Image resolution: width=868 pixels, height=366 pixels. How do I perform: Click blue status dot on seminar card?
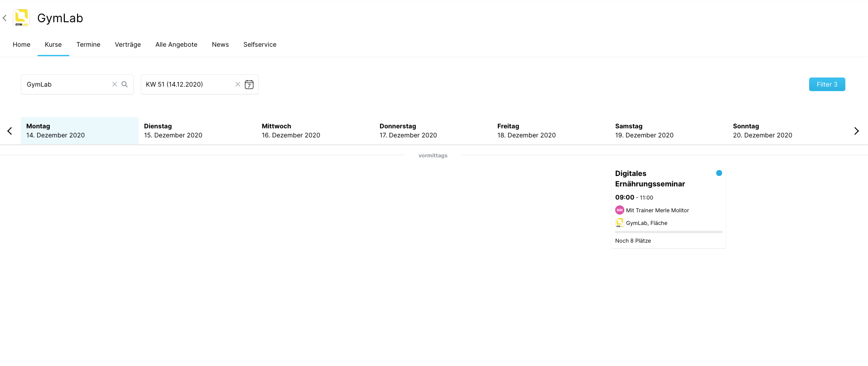pyautogui.click(x=719, y=173)
